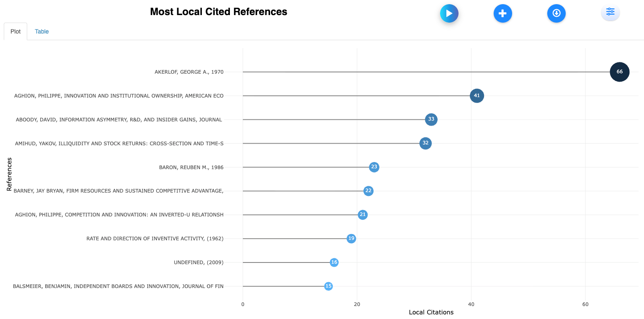This screenshot has height=319, width=644.
Task: Click the blue Run play button
Action: pos(449,13)
